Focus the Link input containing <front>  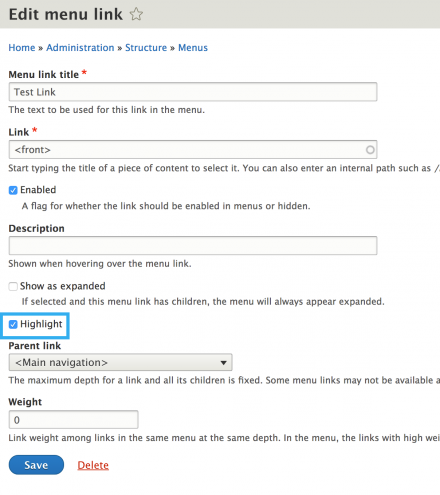(193, 150)
